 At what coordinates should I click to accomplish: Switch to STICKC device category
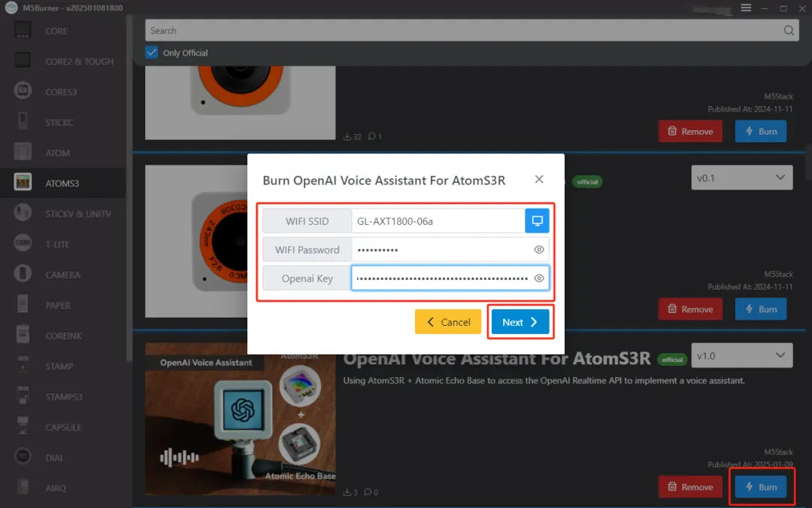(x=62, y=123)
